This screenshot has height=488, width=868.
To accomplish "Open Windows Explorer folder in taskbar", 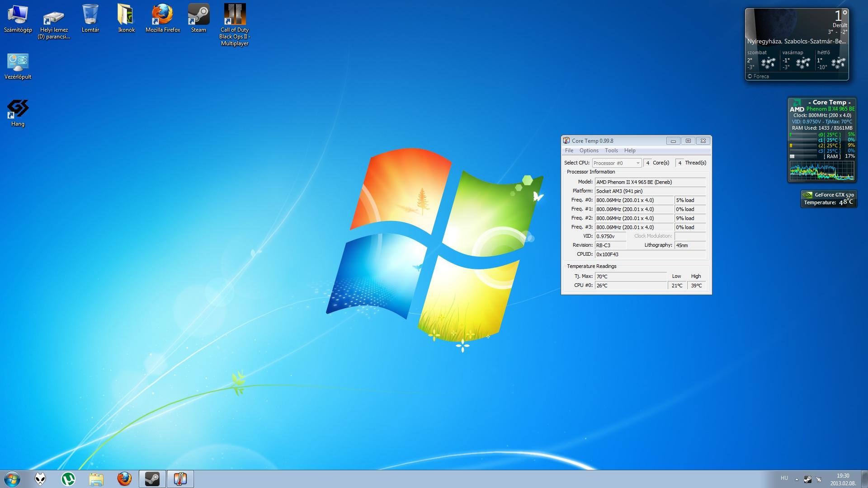I will 96,479.
